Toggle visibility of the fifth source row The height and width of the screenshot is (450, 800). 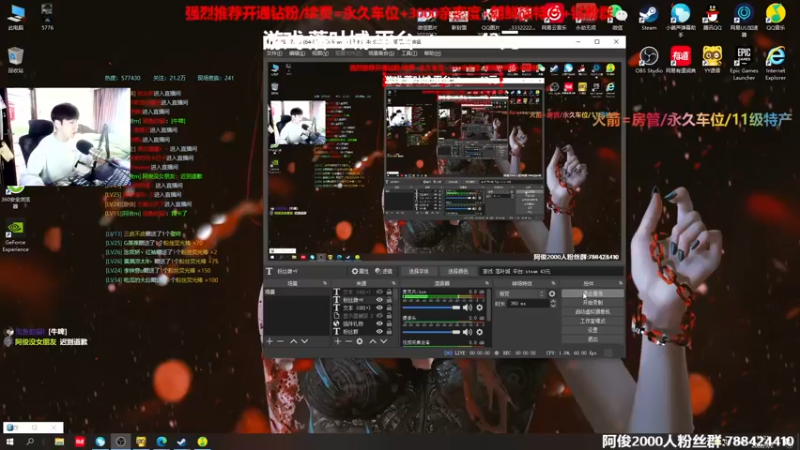pos(379,323)
